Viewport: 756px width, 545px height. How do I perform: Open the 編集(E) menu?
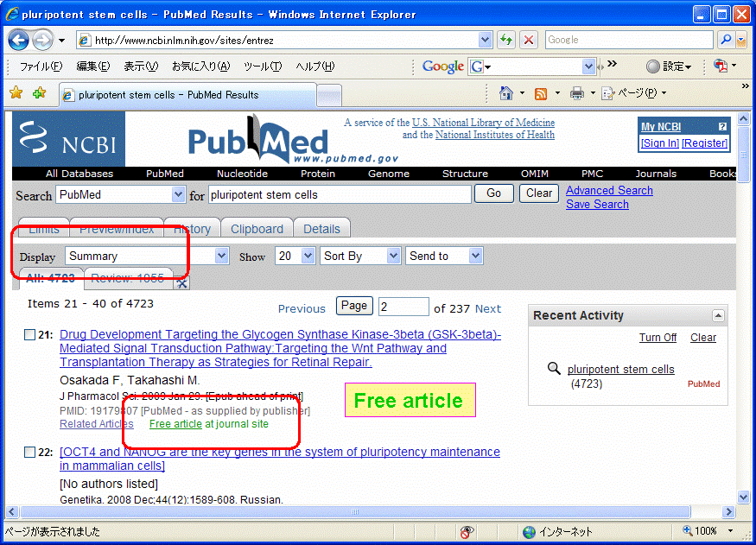pos(92,67)
